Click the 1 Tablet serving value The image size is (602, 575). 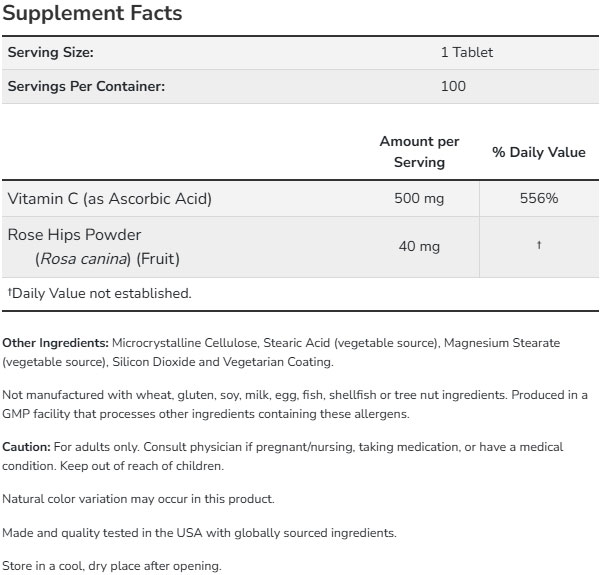click(466, 53)
